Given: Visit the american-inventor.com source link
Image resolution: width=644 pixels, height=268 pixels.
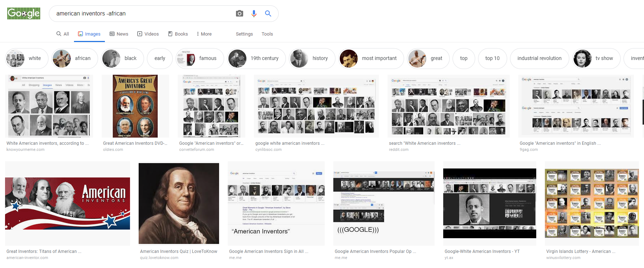Looking at the screenshot, I should (x=27, y=258).
